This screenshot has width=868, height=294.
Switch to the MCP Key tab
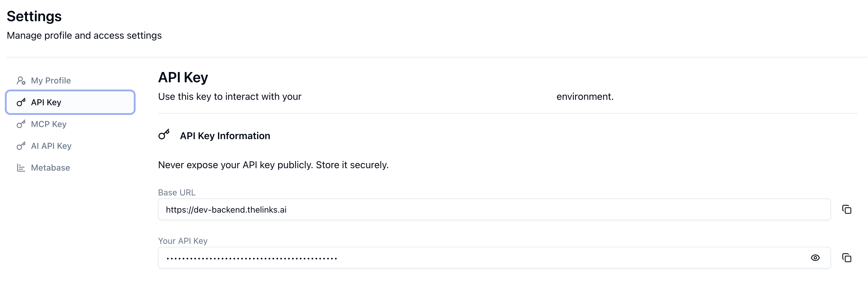pyautogui.click(x=48, y=124)
